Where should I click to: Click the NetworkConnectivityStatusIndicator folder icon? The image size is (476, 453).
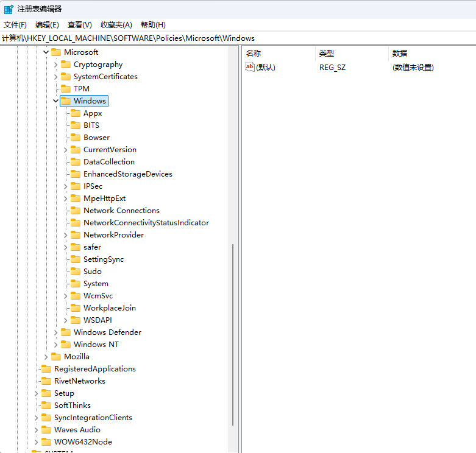[76, 223]
